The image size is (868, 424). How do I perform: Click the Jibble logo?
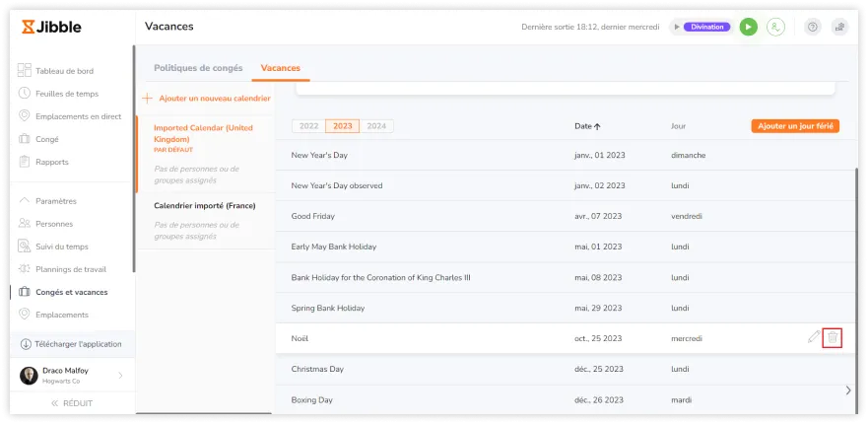point(53,27)
